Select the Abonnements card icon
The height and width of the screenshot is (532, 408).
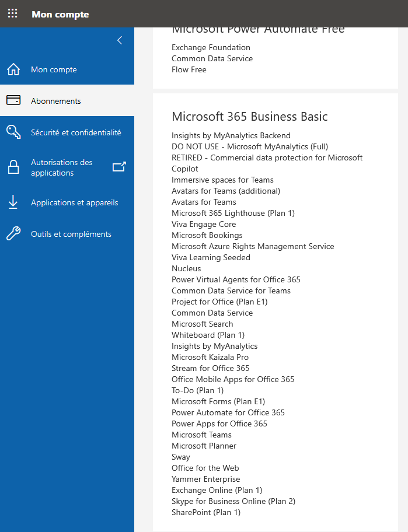coord(13,100)
